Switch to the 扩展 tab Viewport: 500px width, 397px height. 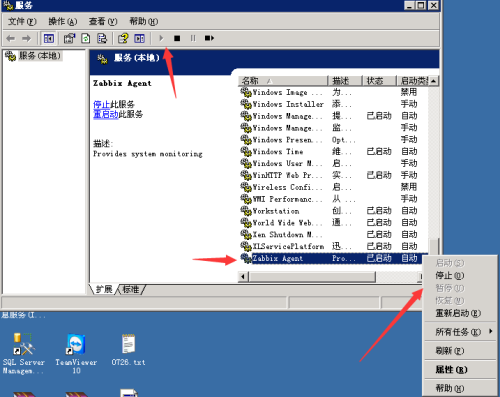(104, 289)
